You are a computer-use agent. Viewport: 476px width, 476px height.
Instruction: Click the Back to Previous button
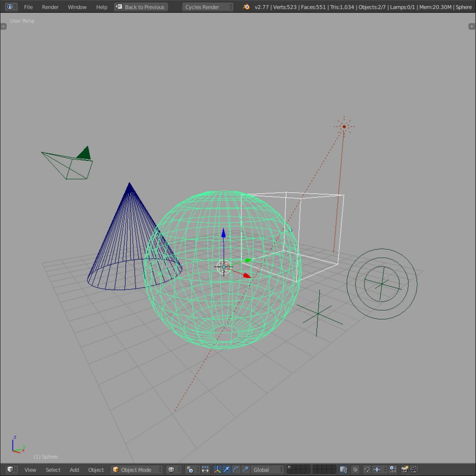(x=140, y=7)
